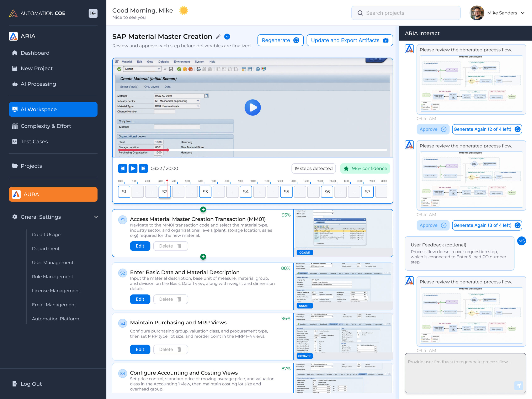
Task: Approve the first generated process flow
Action: click(x=433, y=129)
